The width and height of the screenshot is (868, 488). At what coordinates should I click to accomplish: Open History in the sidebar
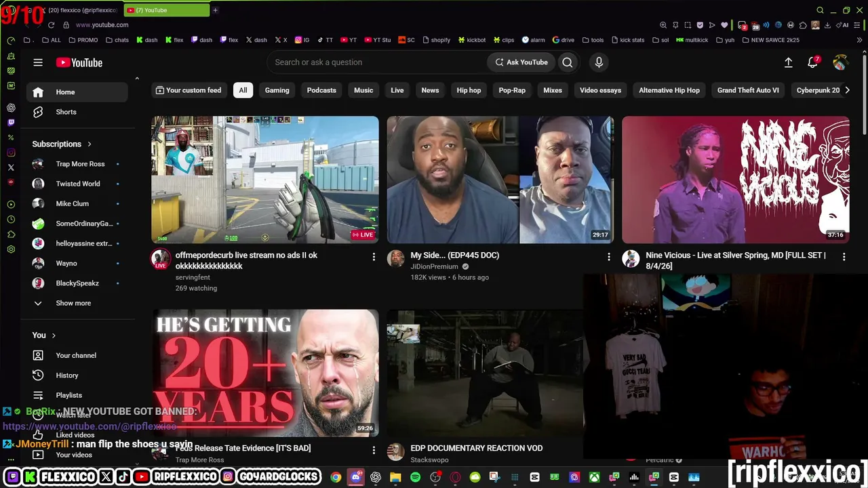pyautogui.click(x=77, y=375)
